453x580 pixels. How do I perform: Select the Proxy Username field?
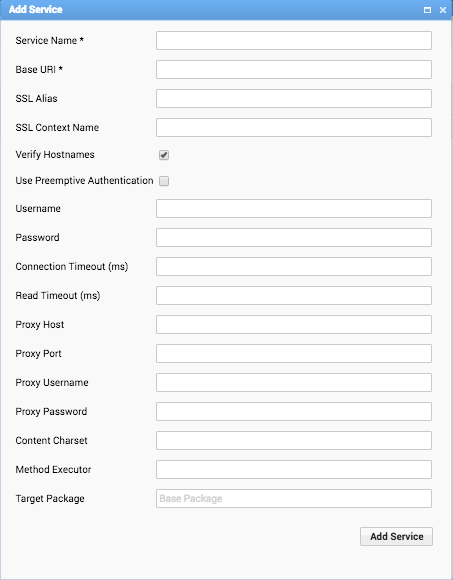[x=294, y=382]
